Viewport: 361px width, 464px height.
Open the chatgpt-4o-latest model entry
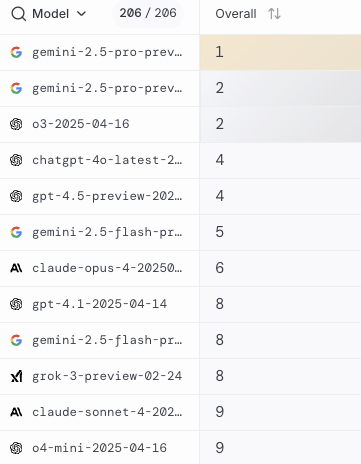click(107, 160)
